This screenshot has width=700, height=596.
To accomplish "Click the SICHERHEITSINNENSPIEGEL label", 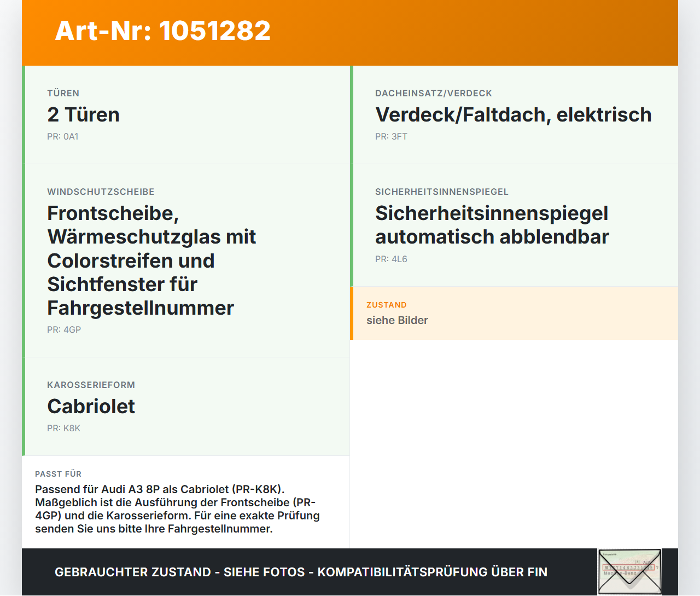I will coord(441,192).
